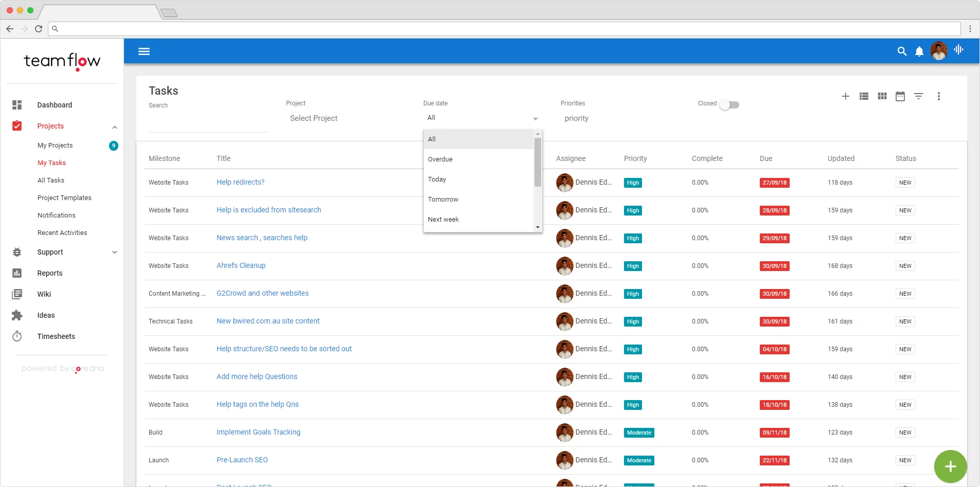
Task: Click the teamflow logo
Action: click(62, 62)
